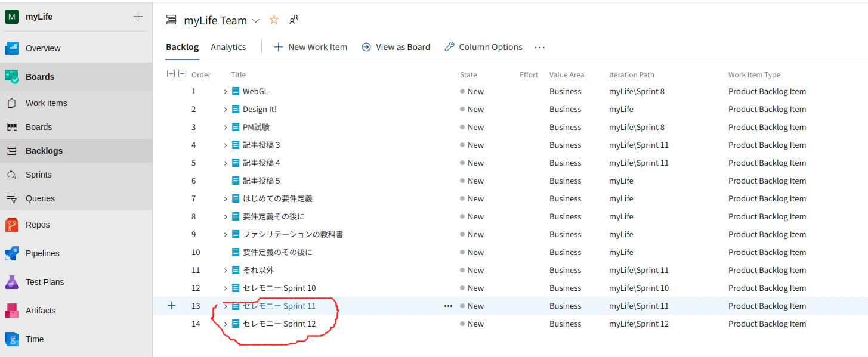Open the Artifacts hub

41,311
